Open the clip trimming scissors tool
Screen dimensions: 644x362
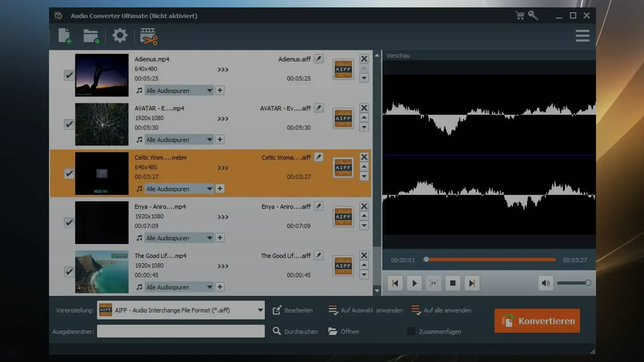[149, 36]
